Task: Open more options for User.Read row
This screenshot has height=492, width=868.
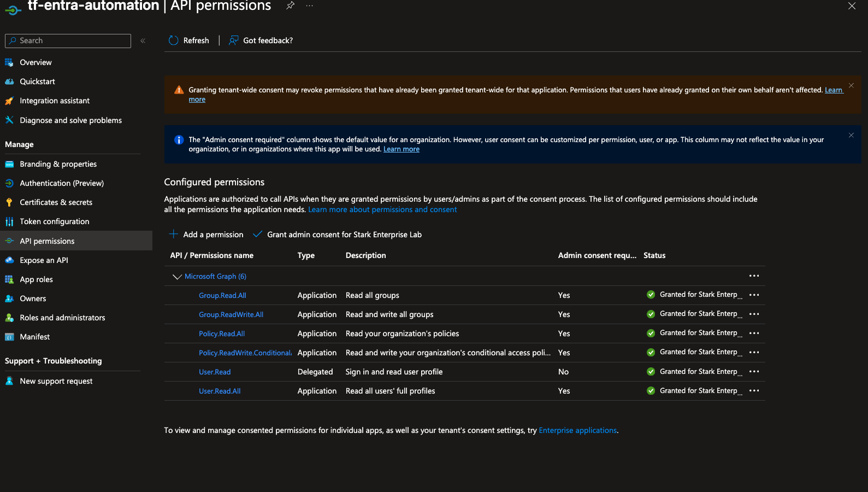Action: pyautogui.click(x=754, y=371)
